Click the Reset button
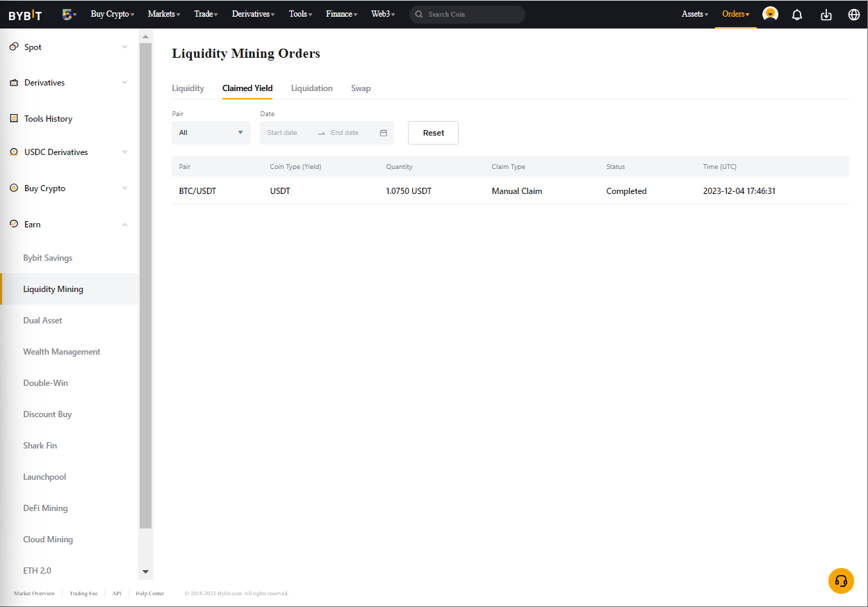Screen dimensions: 868x607 [x=433, y=133]
